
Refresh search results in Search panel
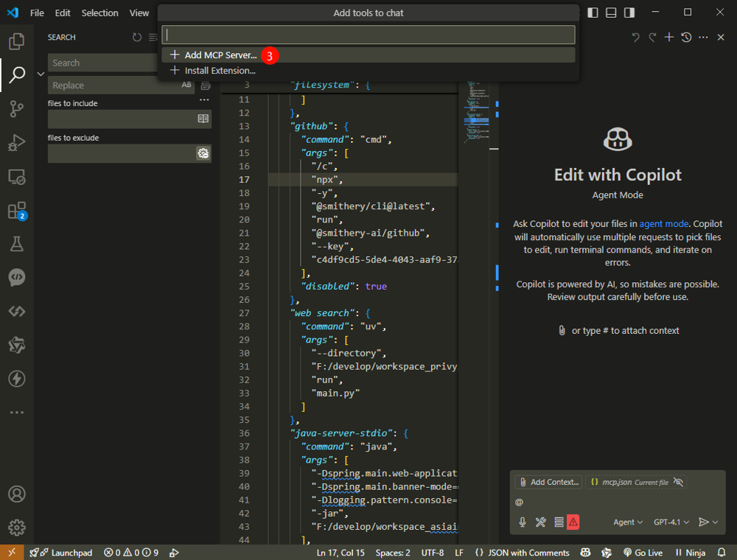(136, 37)
